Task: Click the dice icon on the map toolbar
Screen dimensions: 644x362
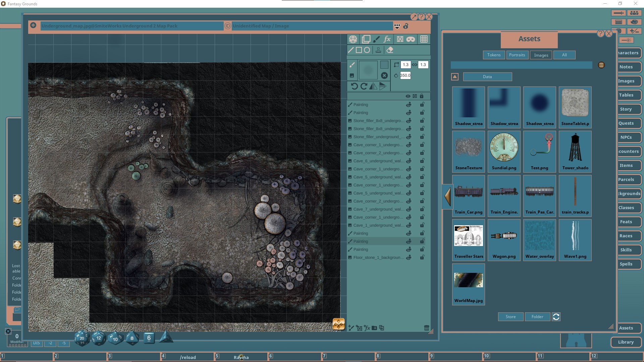Action: tap(353, 39)
